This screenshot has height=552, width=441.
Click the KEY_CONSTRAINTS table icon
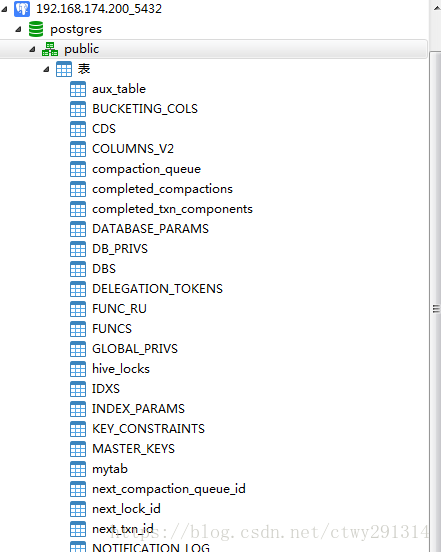coord(78,429)
